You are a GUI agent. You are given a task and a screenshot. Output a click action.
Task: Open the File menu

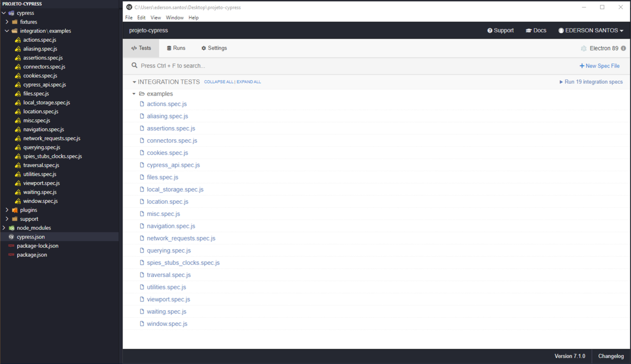coord(129,18)
